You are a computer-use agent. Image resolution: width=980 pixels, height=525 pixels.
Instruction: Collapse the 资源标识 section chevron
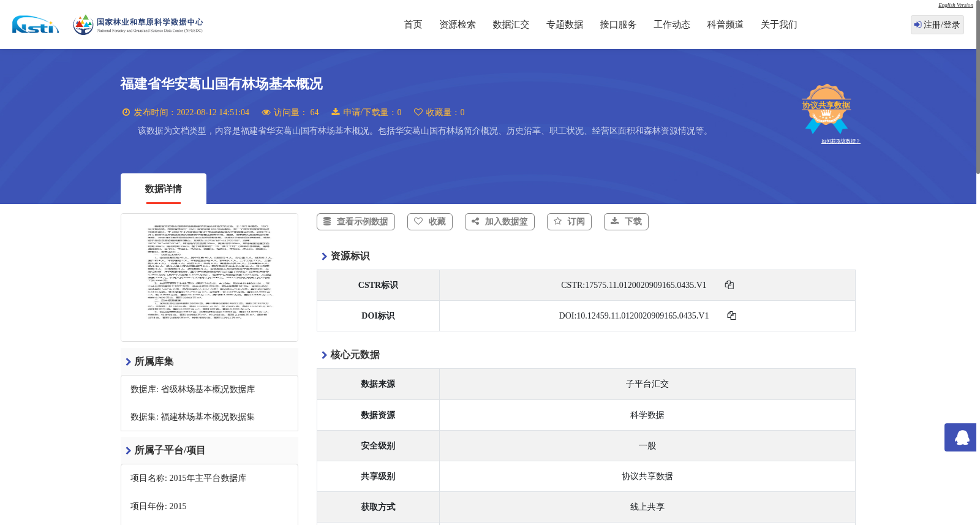(324, 256)
